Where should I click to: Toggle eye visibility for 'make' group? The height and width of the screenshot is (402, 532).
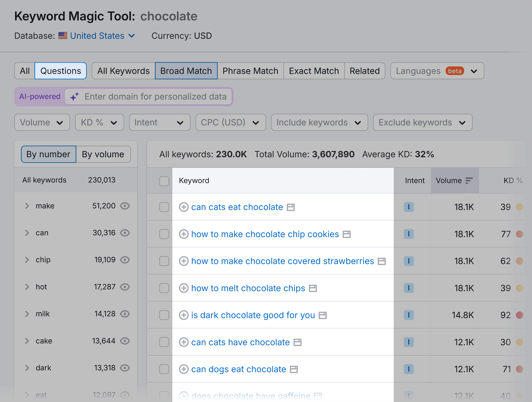pos(125,206)
